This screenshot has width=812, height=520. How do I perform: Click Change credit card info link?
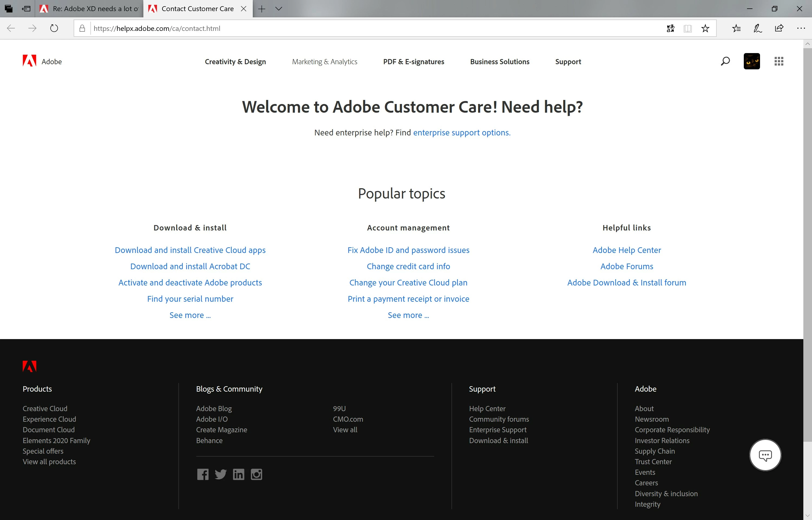pyautogui.click(x=408, y=266)
